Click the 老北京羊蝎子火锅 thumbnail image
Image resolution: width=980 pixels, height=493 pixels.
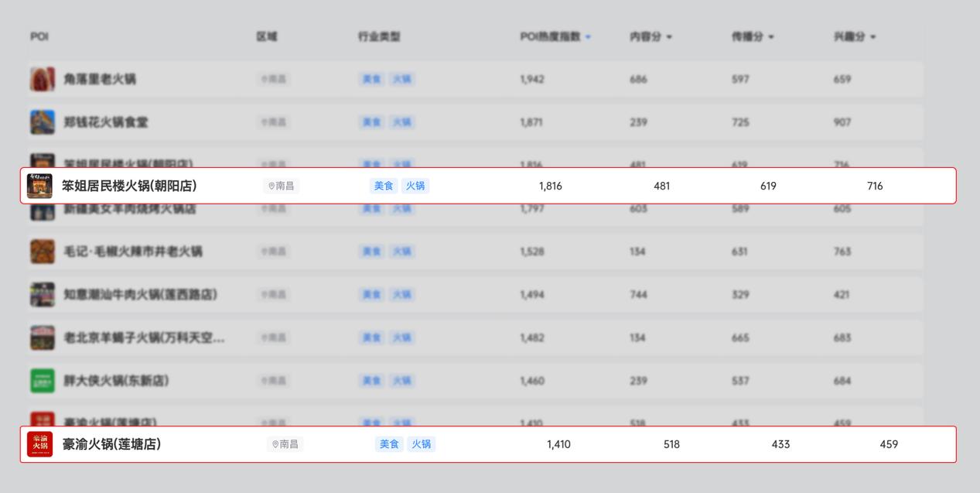coord(43,337)
